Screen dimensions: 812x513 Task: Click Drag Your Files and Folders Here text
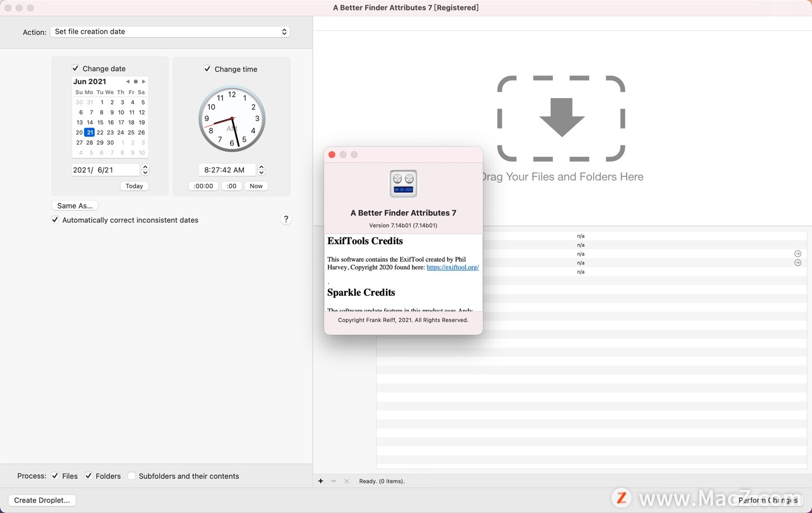coord(563,177)
